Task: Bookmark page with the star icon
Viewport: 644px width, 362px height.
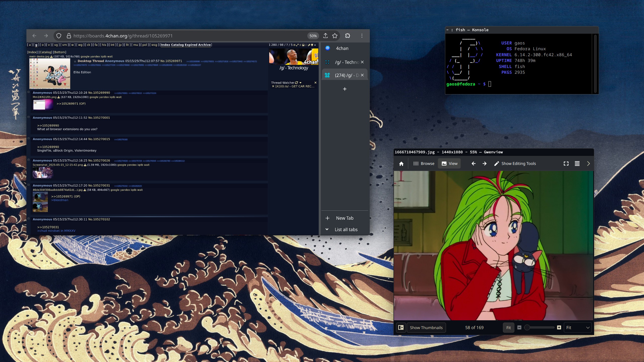Action: click(335, 36)
